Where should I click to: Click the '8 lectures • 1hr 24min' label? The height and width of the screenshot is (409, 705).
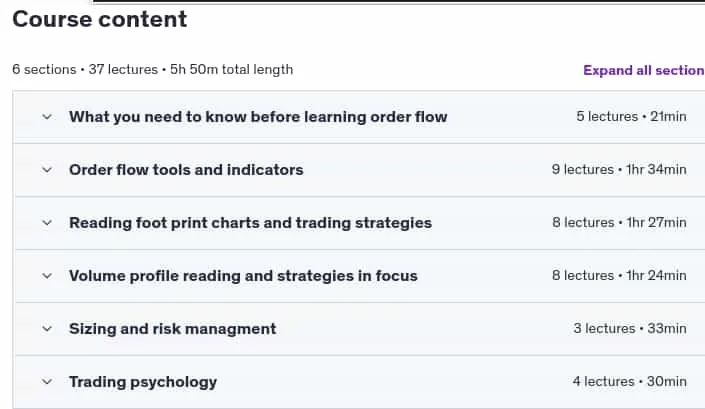point(619,276)
